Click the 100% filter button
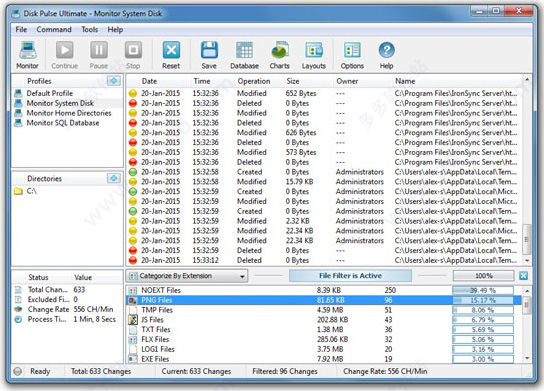This screenshot has width=544, height=391. tap(484, 275)
